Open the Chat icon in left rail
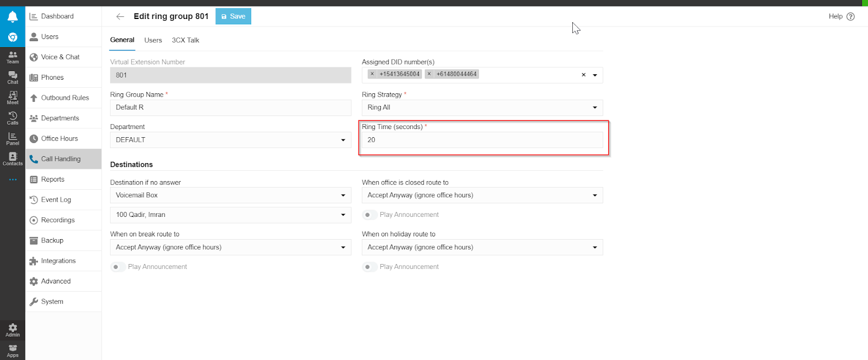Viewport: 868px width, 360px height. (x=12, y=78)
